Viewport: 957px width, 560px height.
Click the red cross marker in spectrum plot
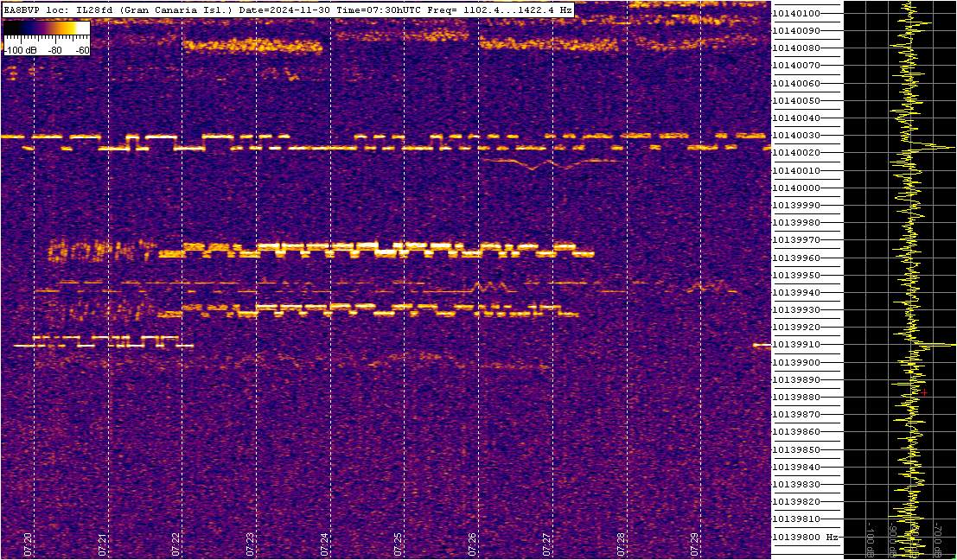[925, 393]
